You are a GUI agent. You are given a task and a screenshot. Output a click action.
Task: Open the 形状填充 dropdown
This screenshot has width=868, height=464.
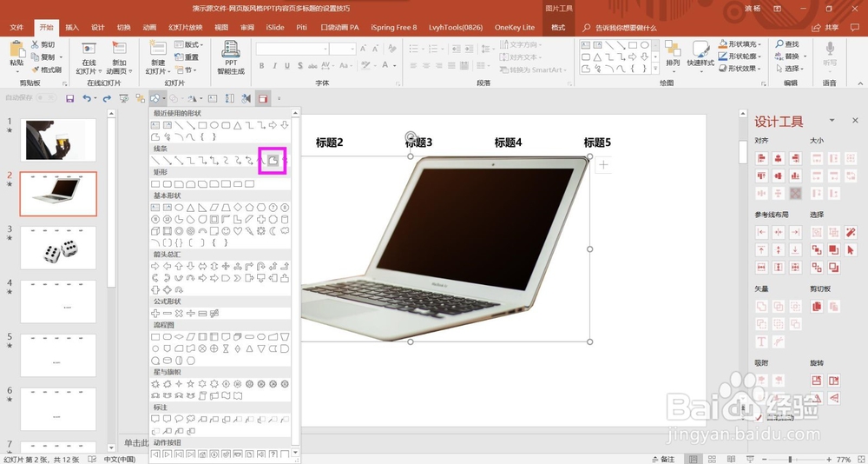(740, 43)
